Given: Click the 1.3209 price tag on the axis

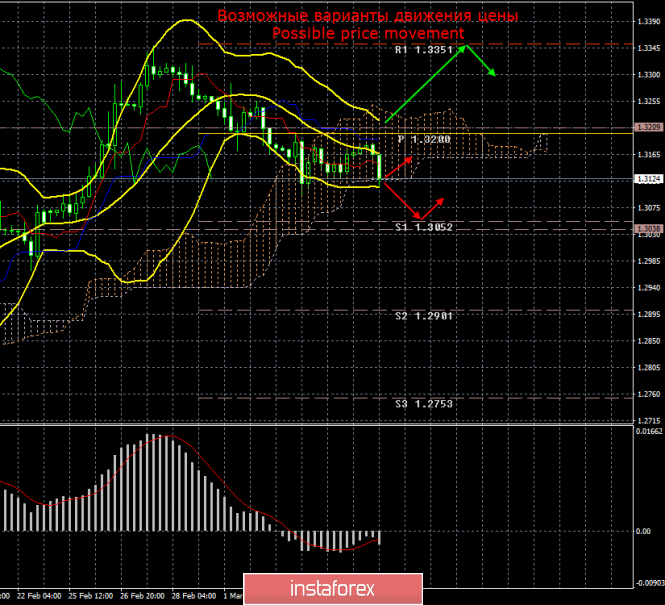Looking at the screenshot, I should coord(648,127).
